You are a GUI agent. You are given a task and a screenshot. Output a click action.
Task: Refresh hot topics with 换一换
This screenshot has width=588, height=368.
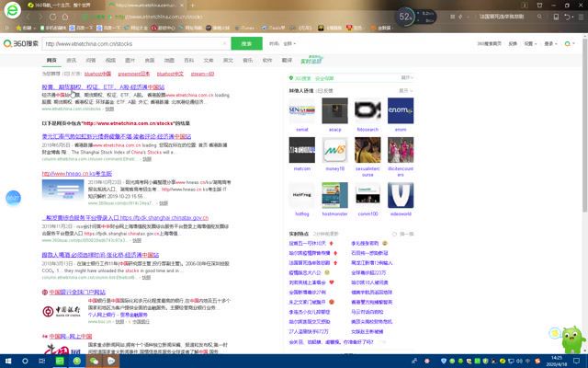(x=403, y=234)
